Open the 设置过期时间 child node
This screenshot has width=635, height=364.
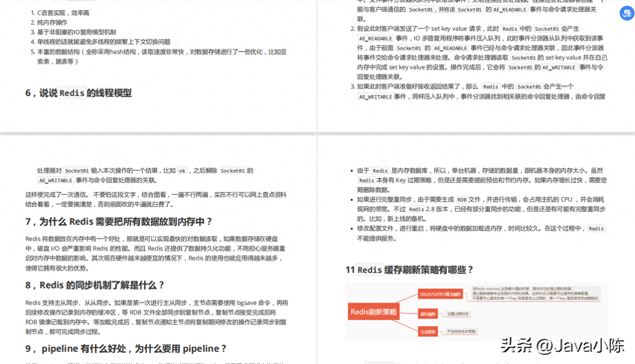[x=458, y=314]
